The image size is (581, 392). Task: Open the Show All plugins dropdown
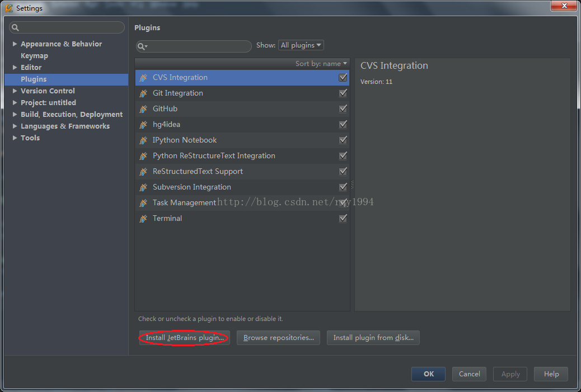click(301, 45)
